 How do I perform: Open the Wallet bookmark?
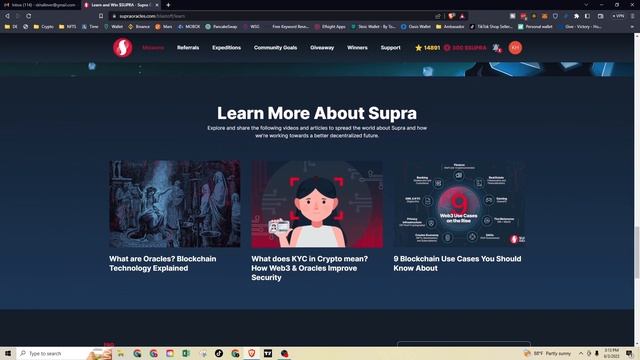coord(113,27)
